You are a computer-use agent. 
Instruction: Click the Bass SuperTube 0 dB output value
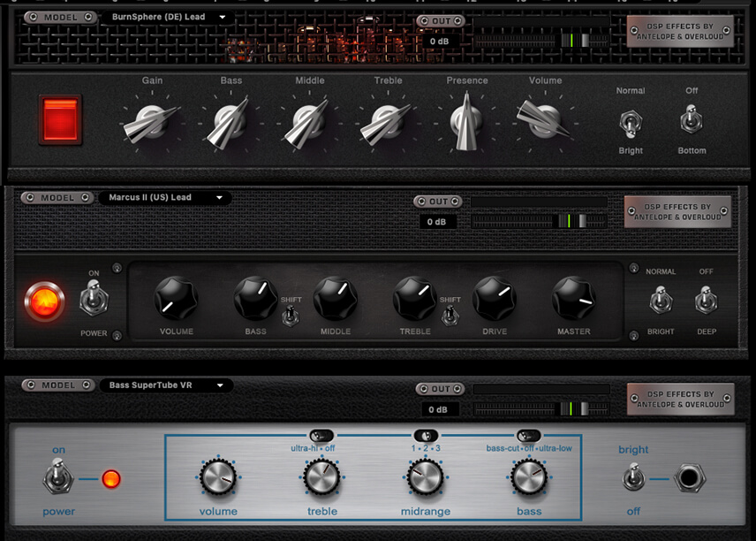point(438,410)
